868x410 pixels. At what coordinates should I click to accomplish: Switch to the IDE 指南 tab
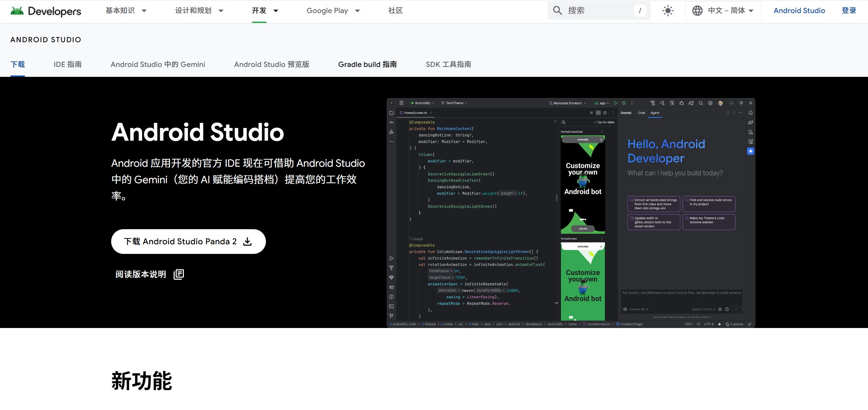[68, 65]
